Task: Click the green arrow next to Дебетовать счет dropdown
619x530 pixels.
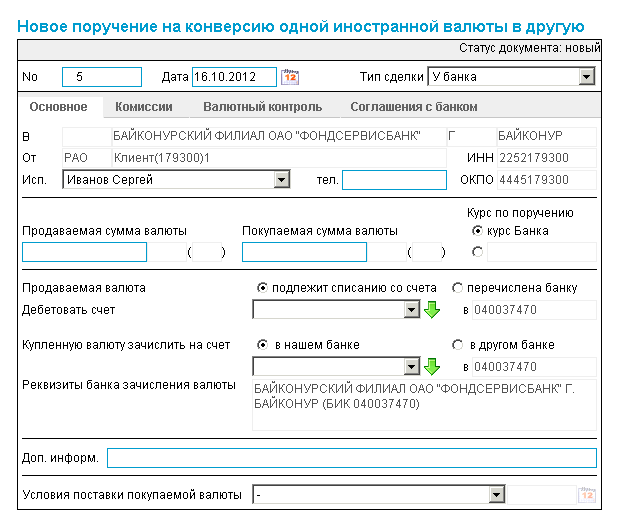Action: click(x=432, y=310)
